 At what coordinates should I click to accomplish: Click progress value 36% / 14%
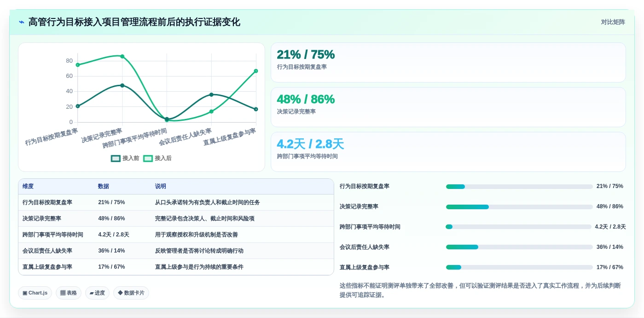pos(610,247)
